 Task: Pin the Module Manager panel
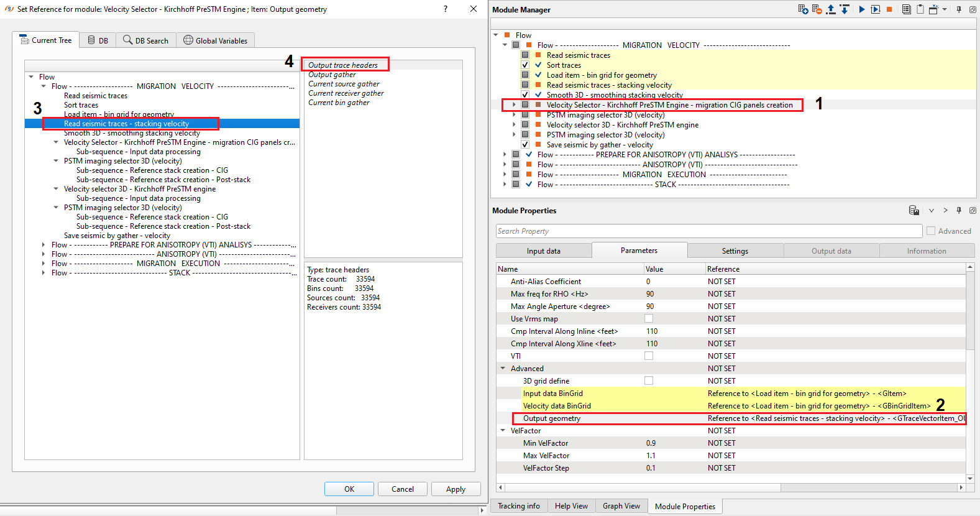click(x=959, y=9)
